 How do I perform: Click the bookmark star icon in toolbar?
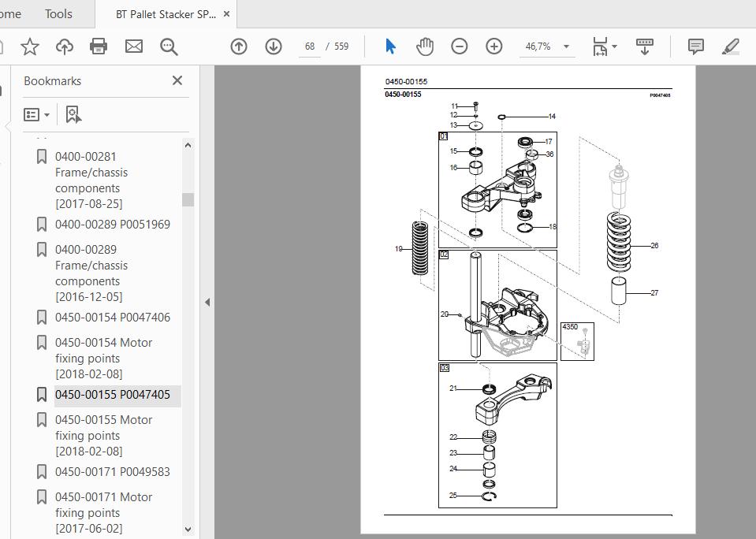tap(30, 46)
